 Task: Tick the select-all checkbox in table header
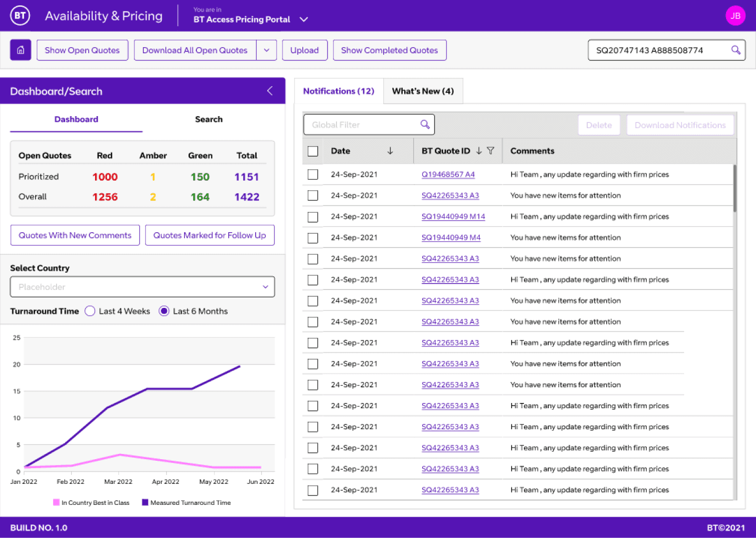[x=313, y=151]
